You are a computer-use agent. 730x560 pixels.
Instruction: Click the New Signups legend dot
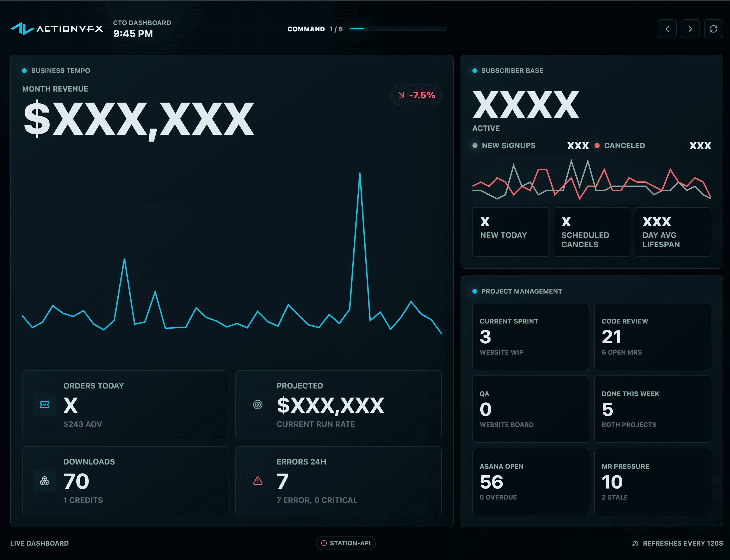point(475,145)
